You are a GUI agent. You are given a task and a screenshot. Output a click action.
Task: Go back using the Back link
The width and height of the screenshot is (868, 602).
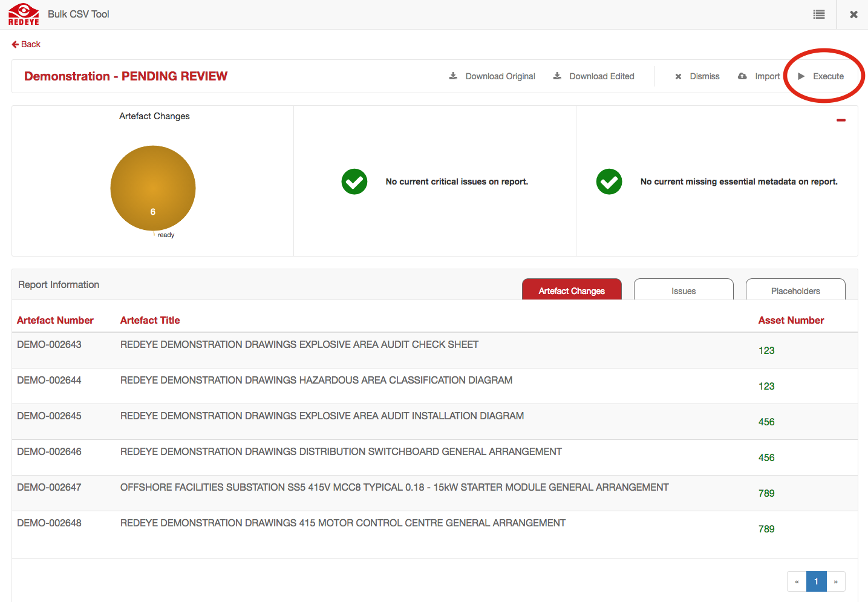26,44
